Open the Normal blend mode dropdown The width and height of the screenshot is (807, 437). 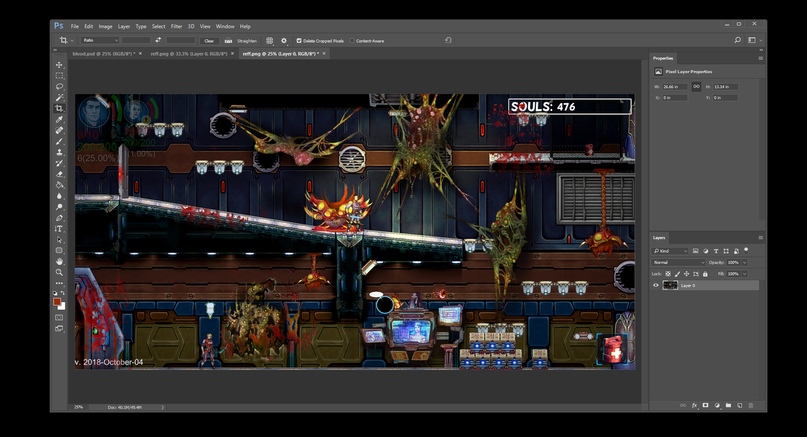pos(679,263)
